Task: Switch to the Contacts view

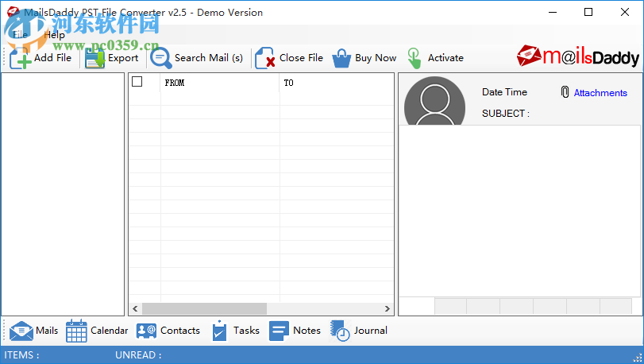Action: (180, 331)
